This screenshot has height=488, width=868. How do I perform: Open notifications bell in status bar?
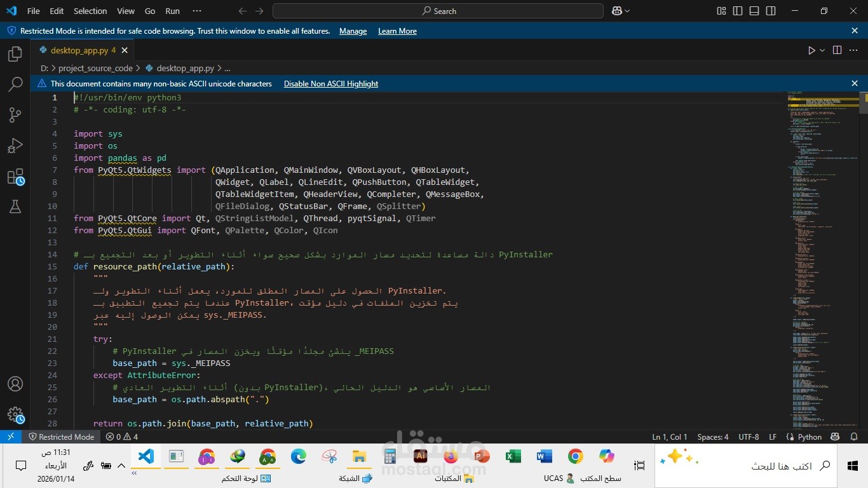[x=855, y=437]
